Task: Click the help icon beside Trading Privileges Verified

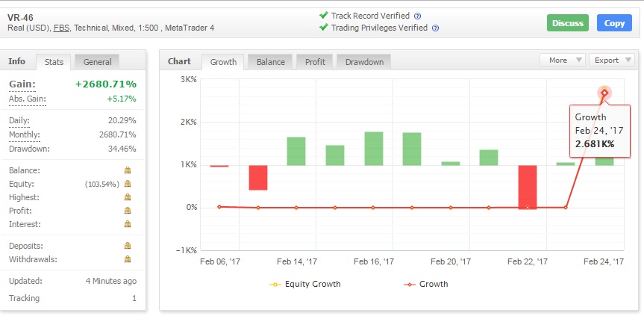Action: coord(435,28)
